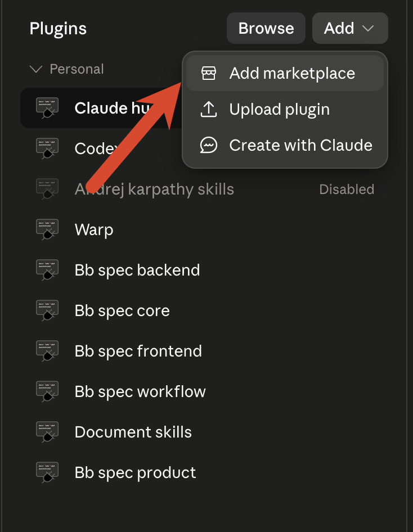The image size is (413, 532).
Task: Select Create with Claude option
Action: [x=285, y=145]
